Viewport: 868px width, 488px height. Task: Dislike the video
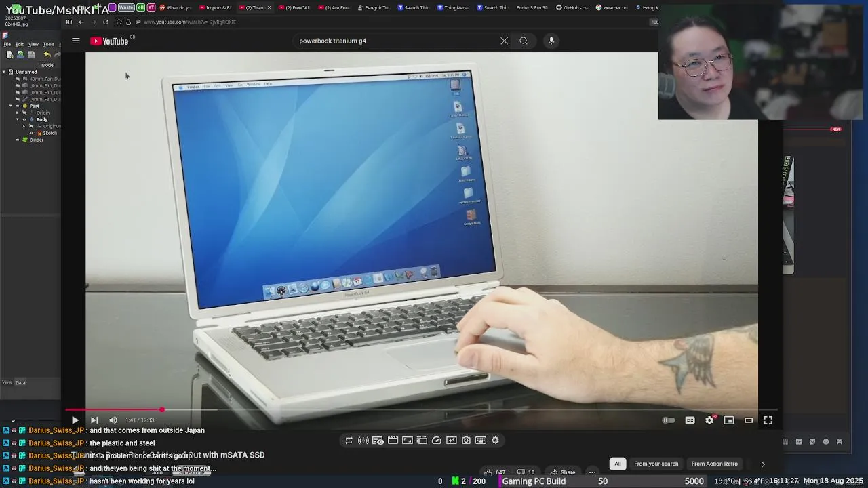526,472
